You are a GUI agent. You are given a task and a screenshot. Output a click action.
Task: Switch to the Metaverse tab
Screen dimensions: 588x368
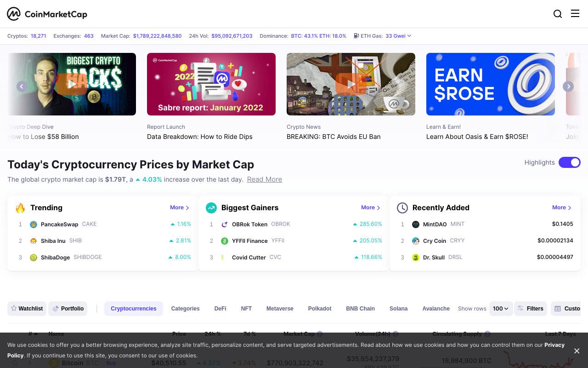(280, 309)
